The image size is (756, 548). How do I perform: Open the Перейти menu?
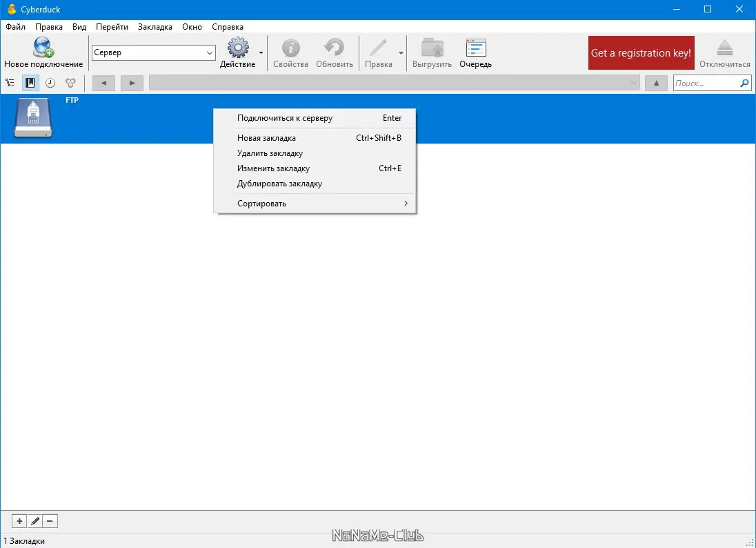pyautogui.click(x=112, y=27)
